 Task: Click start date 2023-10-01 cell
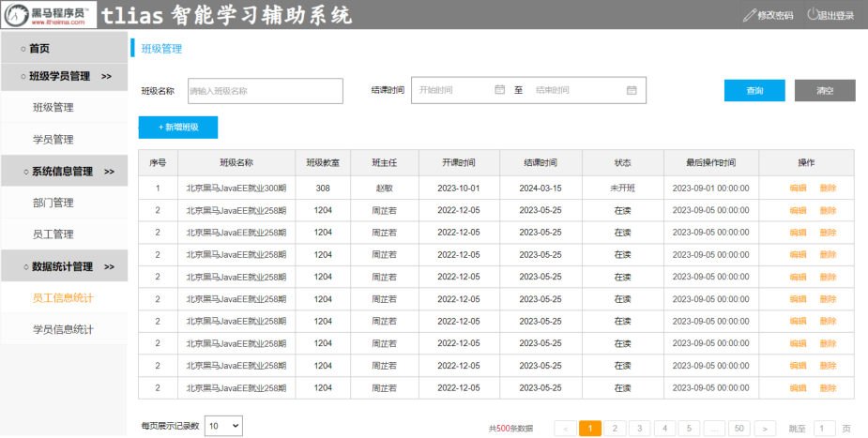458,188
